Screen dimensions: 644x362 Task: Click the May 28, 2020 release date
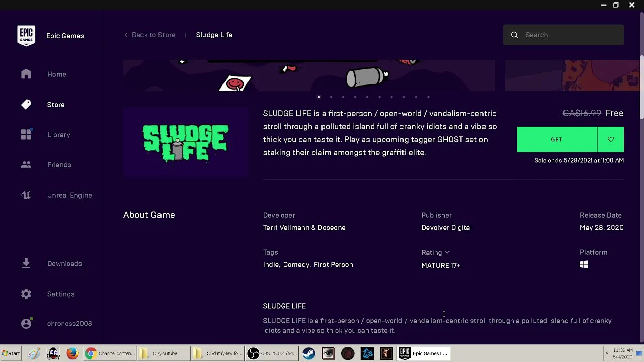tap(602, 228)
